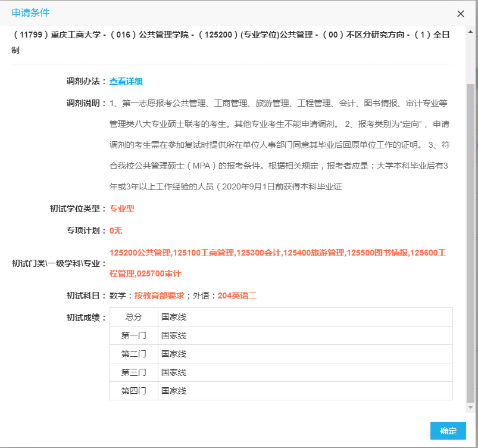Click the 按教育部要求 math requirement
This screenshot has width=478, height=448.
(x=160, y=295)
